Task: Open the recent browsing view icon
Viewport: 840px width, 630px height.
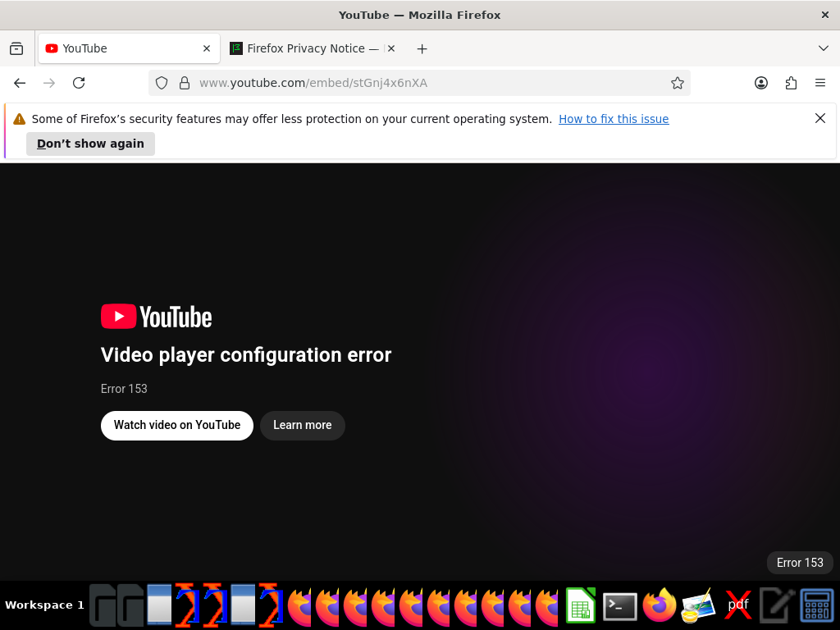Action: 16,48
